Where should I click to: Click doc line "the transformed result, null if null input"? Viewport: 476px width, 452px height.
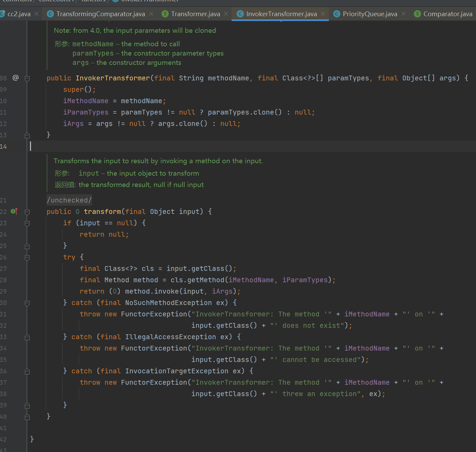pos(141,185)
